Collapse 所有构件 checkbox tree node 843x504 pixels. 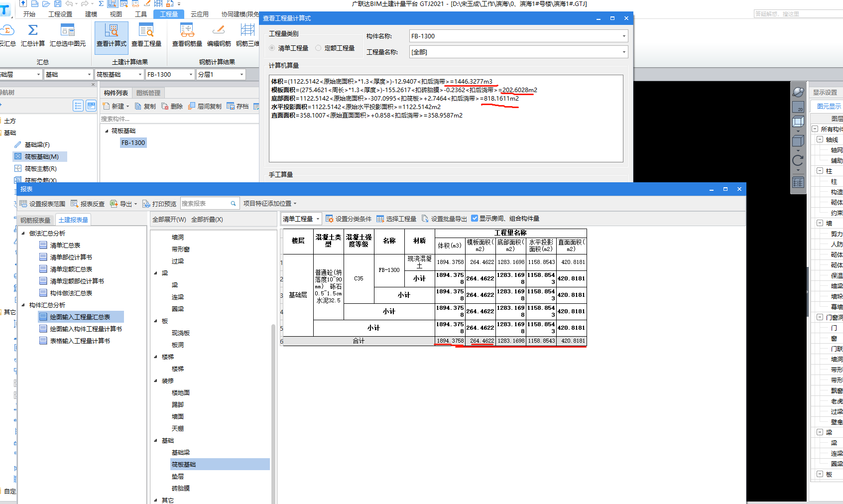(x=815, y=129)
